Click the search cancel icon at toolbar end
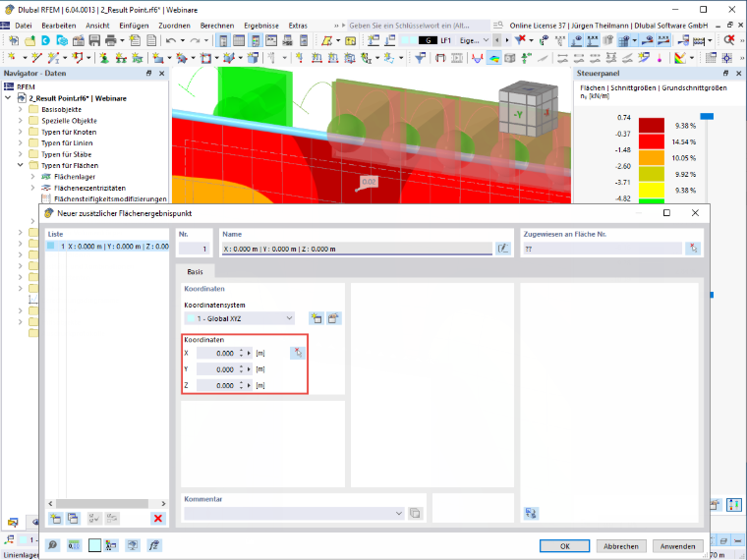 coord(729,41)
